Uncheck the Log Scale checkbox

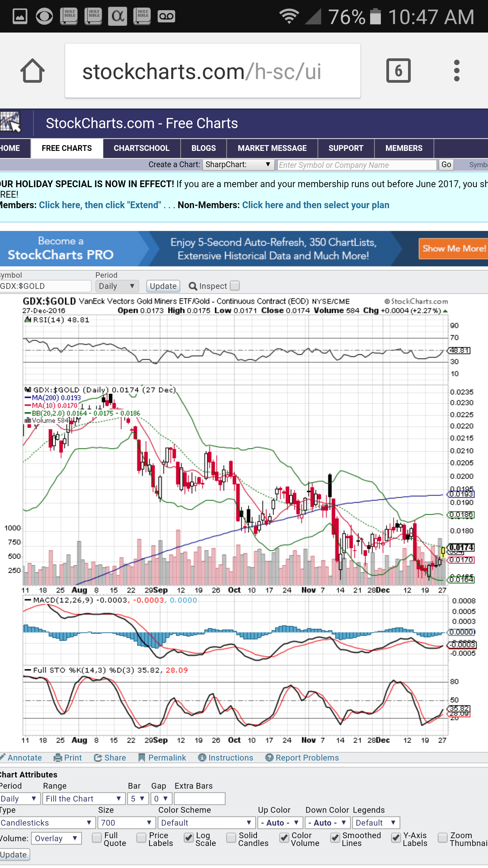pos(189,837)
